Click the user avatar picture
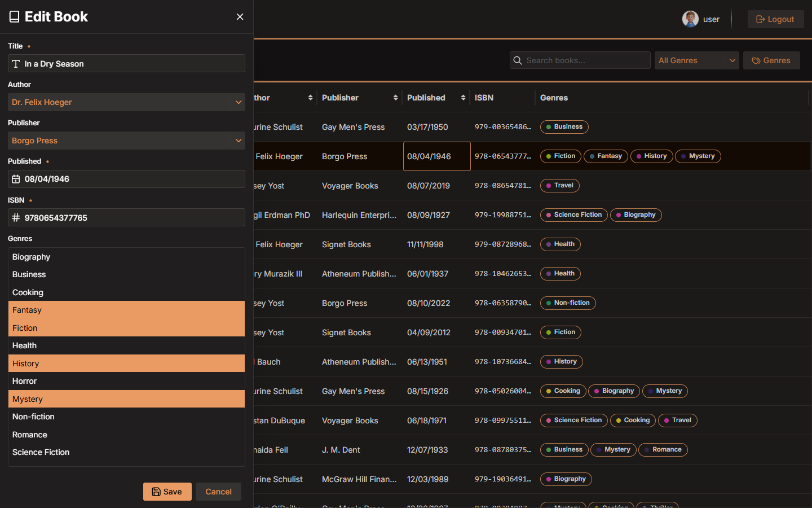This screenshot has width=812, height=508. pyautogui.click(x=690, y=19)
